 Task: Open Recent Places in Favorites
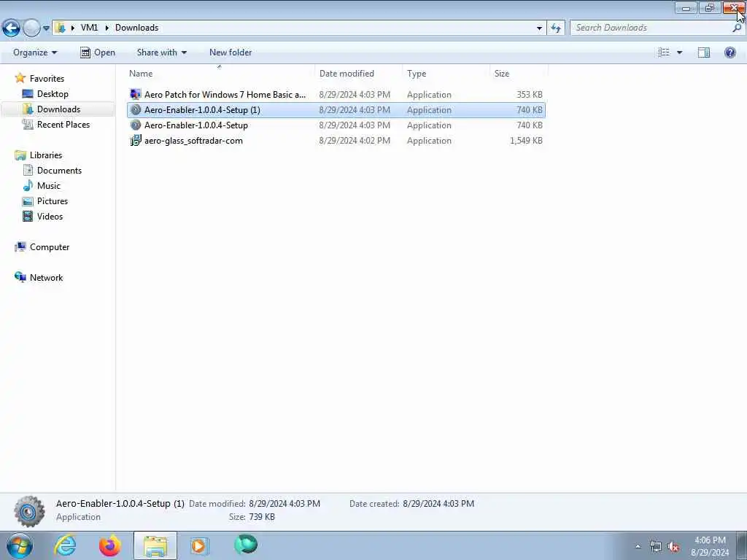[63, 124]
